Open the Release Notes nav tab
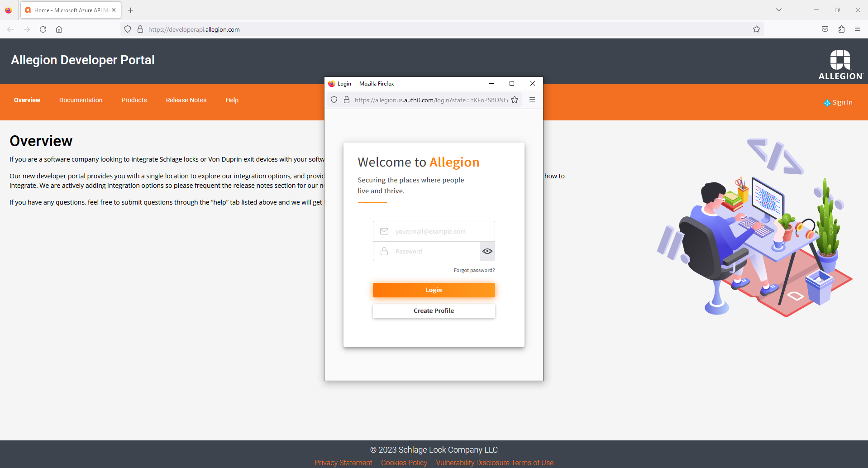This screenshot has width=868, height=468. coord(186,100)
